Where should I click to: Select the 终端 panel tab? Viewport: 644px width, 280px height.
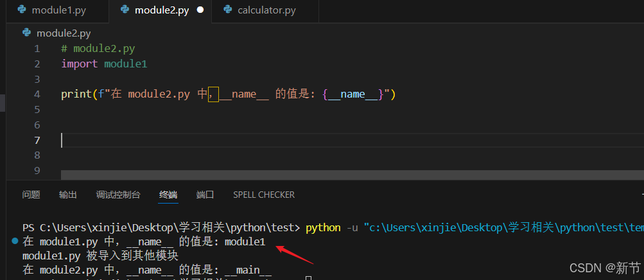[168, 195]
